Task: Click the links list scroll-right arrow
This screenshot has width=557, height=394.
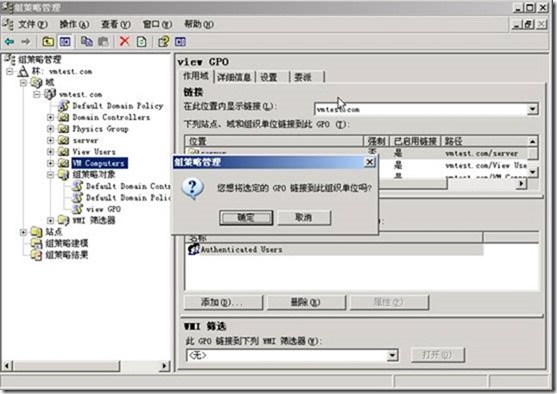Action: (x=521, y=184)
